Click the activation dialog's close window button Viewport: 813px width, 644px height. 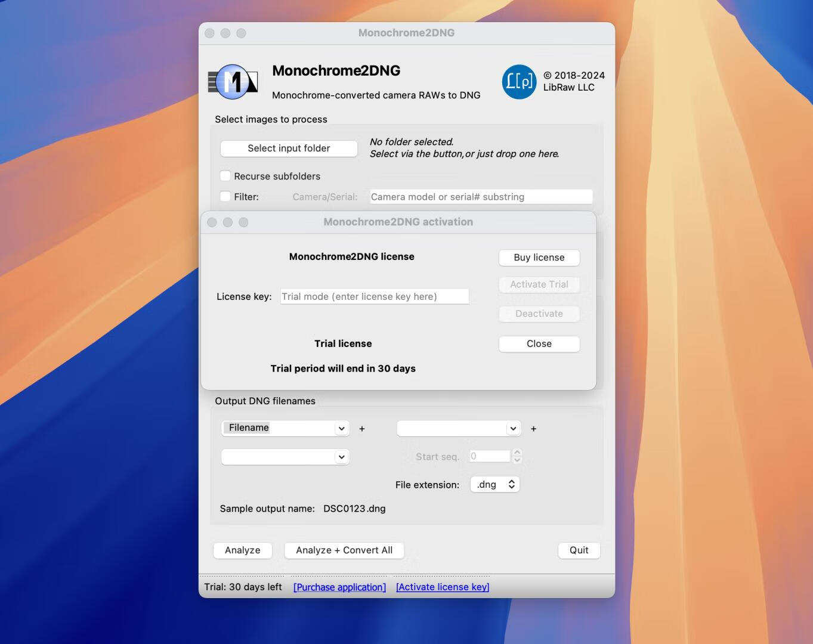coord(212,222)
